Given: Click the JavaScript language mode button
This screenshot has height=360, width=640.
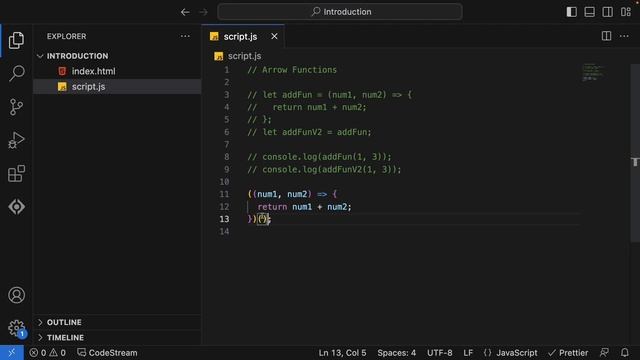Looking at the screenshot, I should [x=510, y=353].
